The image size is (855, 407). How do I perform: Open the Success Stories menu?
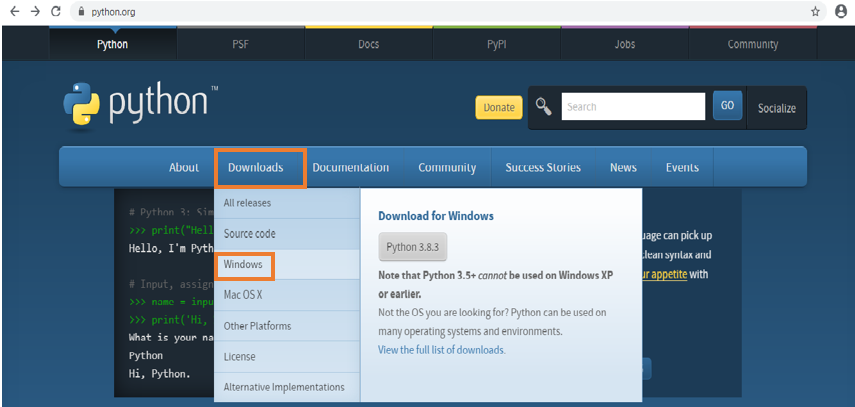tap(543, 167)
